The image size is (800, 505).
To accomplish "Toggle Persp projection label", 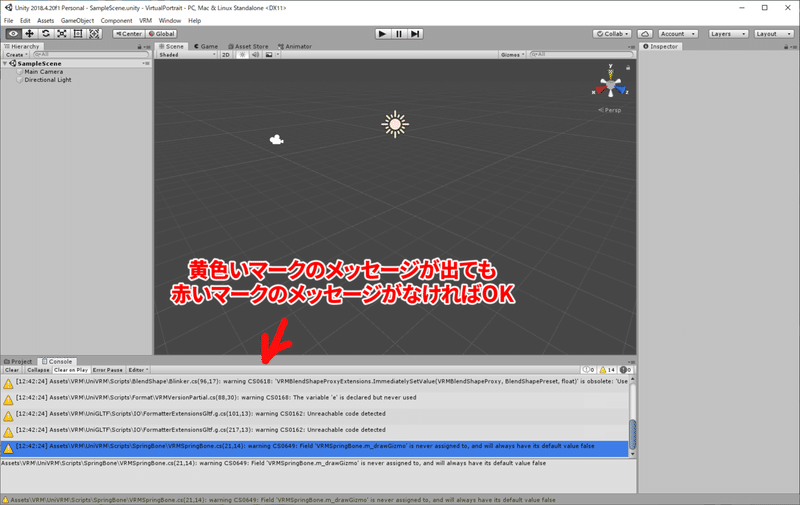I will pyautogui.click(x=610, y=110).
